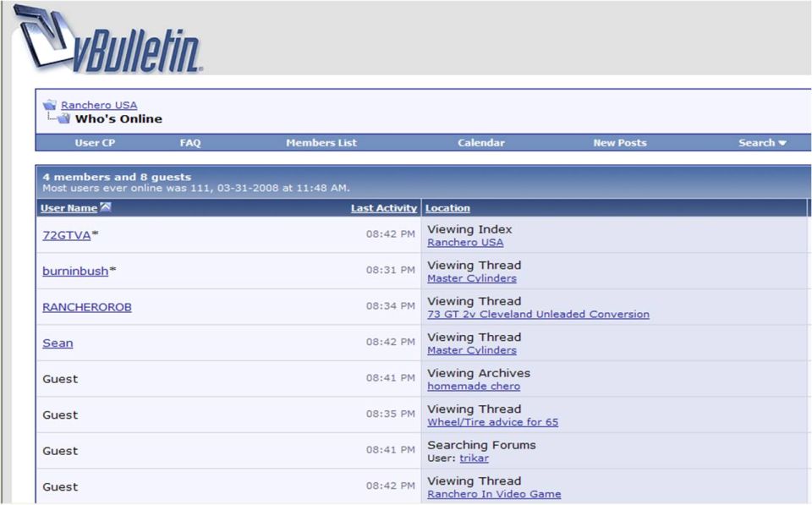Open Ranchero USA link in 72GTVA's row

point(465,243)
